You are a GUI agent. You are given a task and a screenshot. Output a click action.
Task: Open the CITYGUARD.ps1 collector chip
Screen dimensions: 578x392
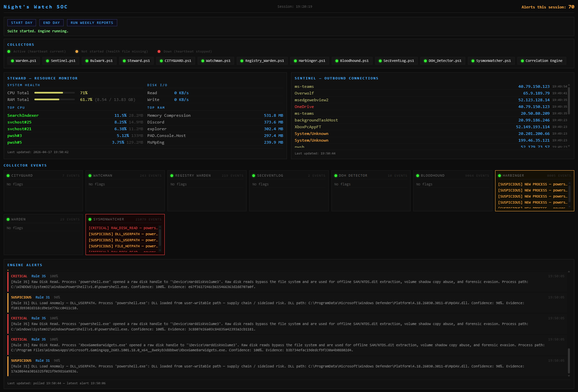click(x=175, y=61)
